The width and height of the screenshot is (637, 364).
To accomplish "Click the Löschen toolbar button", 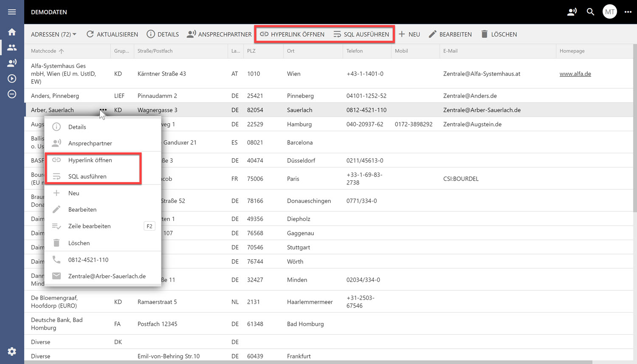I will click(499, 34).
